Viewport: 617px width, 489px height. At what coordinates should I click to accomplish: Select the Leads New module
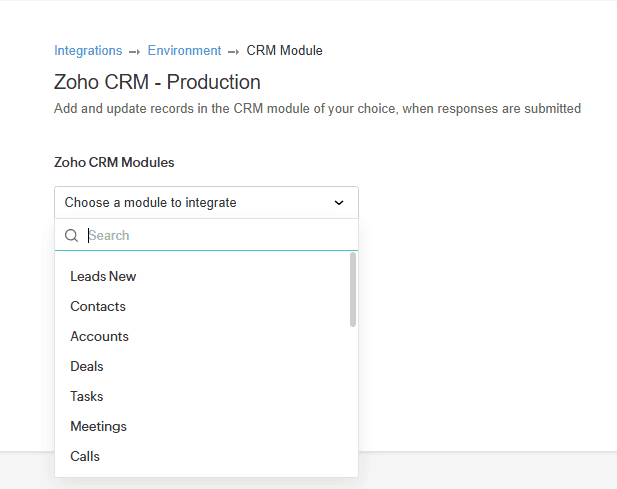103,276
